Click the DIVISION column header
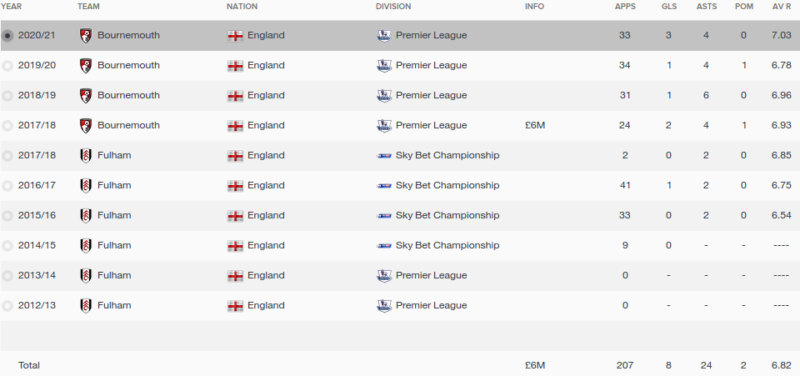This screenshot has height=376, width=800. pos(393,7)
